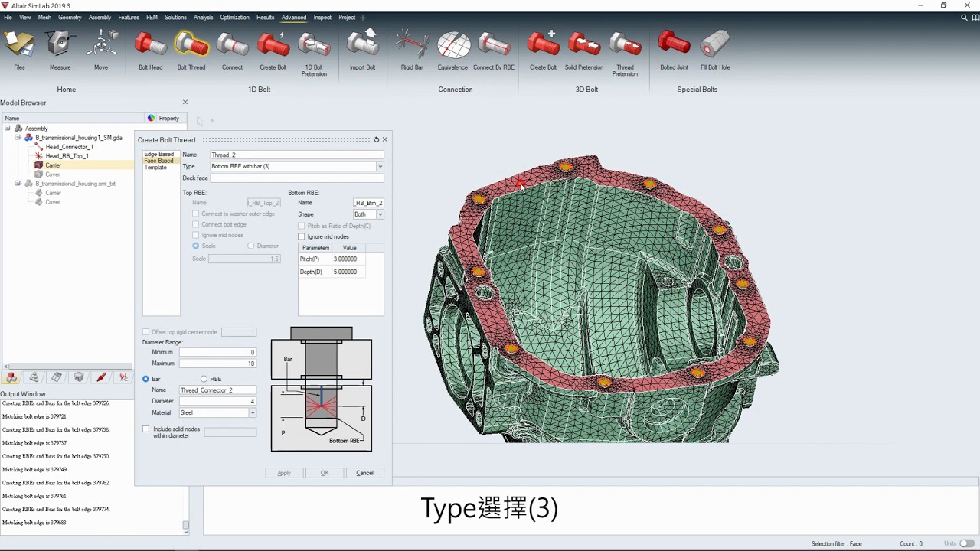This screenshot has height=551, width=980.
Task: Switch to the Geometry ribbon tab
Action: pyautogui.click(x=70, y=17)
